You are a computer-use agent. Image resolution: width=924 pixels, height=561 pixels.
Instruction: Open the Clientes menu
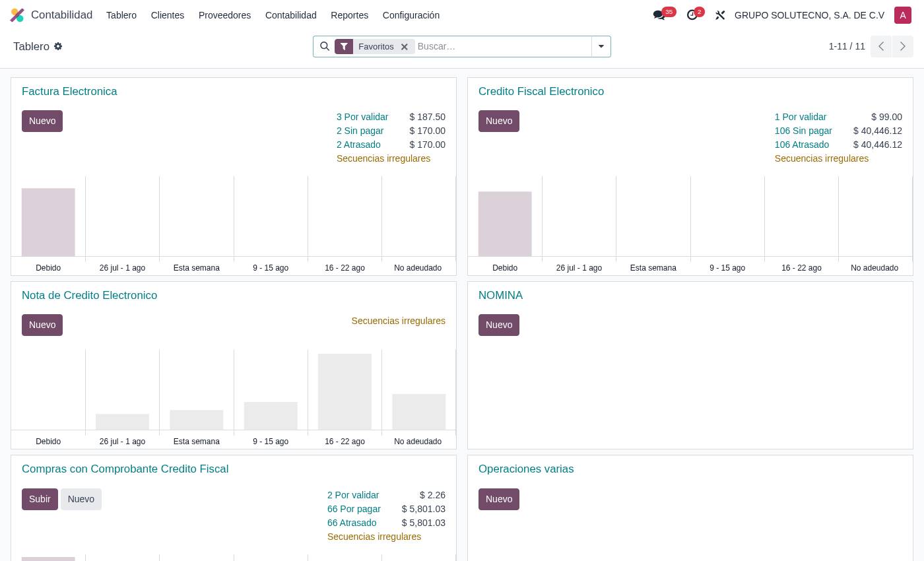168,15
